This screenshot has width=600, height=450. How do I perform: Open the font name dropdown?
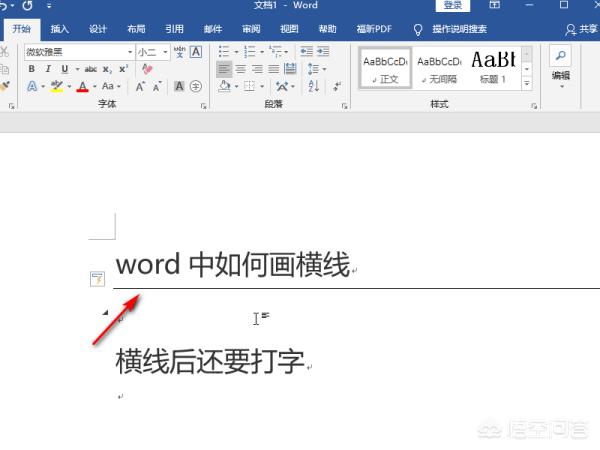point(130,52)
